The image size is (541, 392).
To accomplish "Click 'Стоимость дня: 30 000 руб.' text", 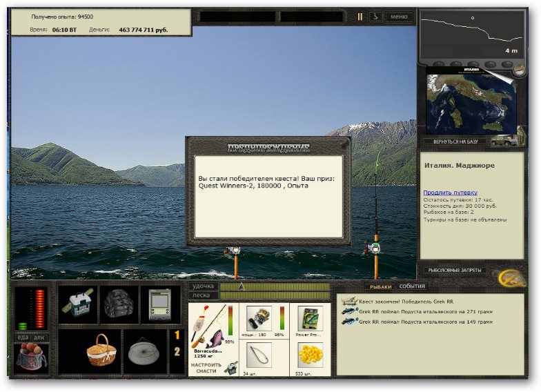I will 460,206.
